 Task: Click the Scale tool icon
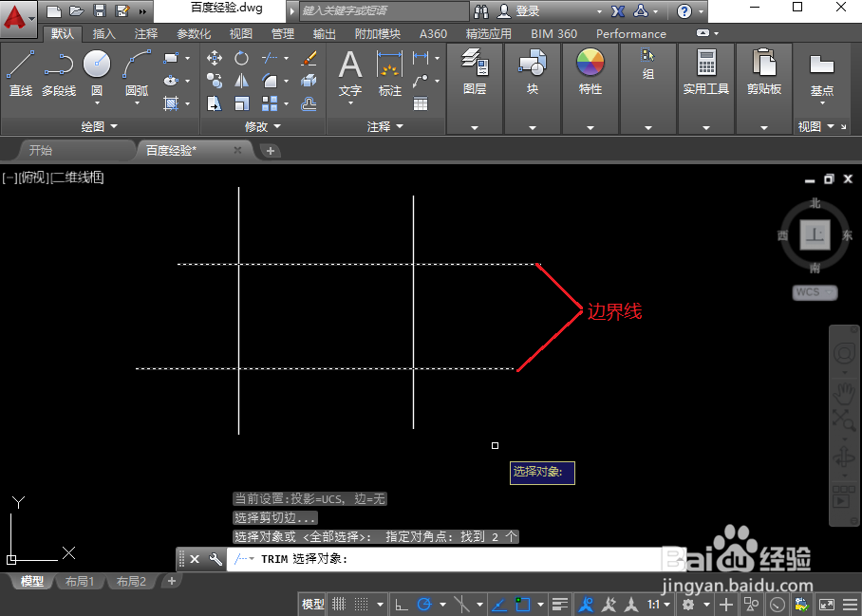(241, 103)
